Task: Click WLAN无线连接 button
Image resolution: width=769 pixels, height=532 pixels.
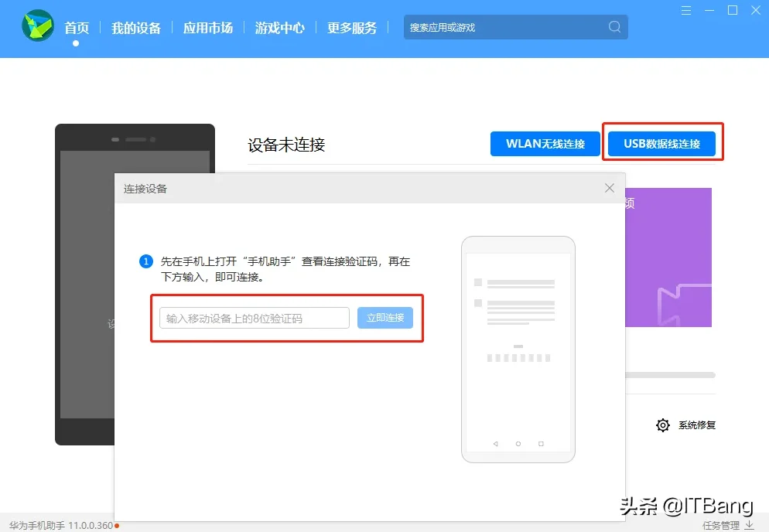Action: pos(545,144)
